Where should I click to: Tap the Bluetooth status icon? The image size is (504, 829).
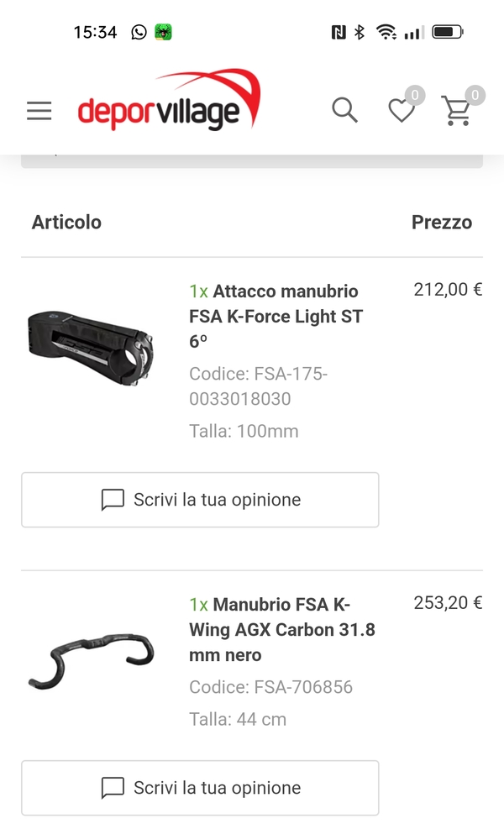coord(360,32)
